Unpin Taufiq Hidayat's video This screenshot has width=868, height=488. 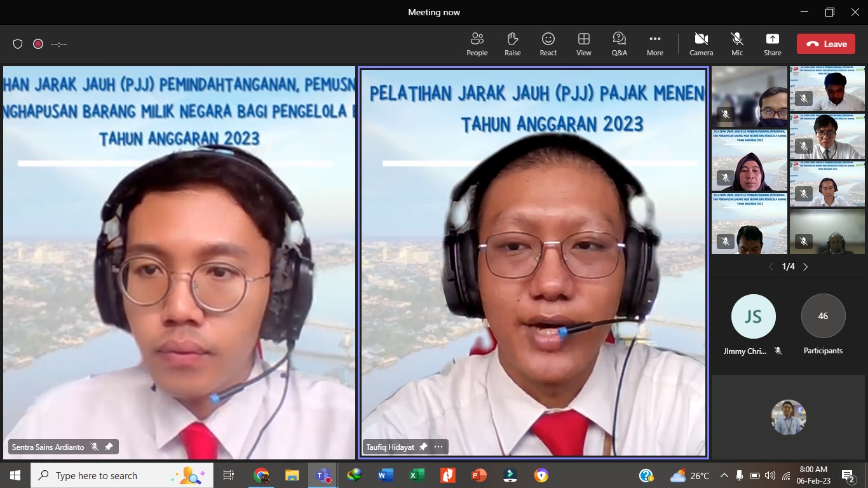click(422, 447)
